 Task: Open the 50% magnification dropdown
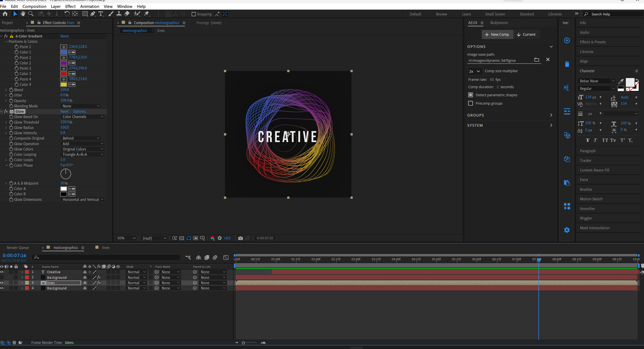point(126,238)
